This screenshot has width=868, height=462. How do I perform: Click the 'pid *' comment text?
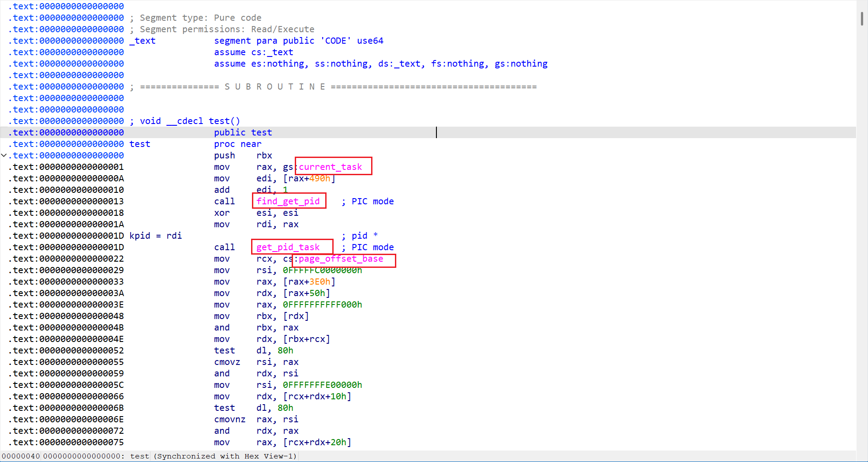tap(364, 236)
